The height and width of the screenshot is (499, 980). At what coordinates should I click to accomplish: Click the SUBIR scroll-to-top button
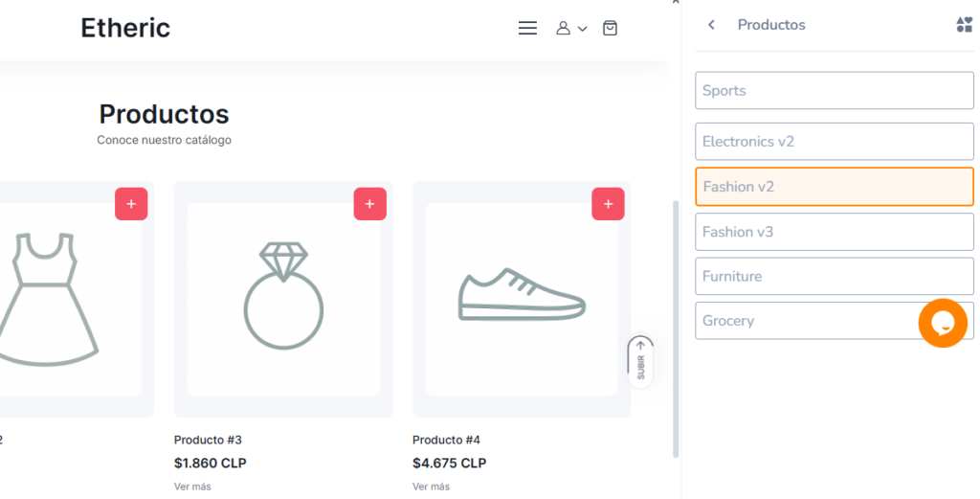tap(640, 361)
